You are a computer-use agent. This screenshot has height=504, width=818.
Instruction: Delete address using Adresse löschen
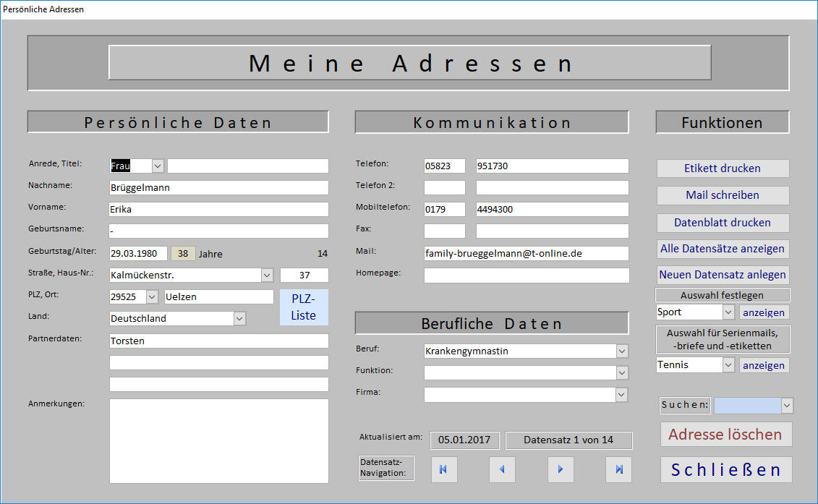pyautogui.click(x=725, y=435)
